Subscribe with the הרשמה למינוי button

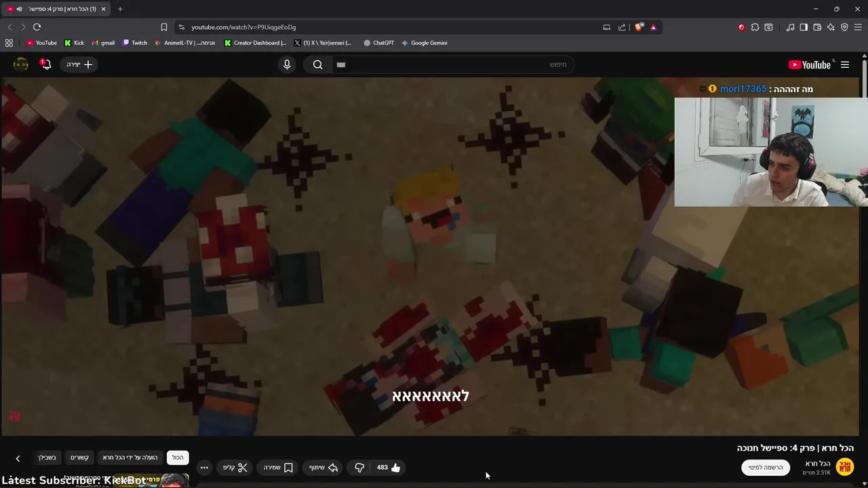[x=766, y=467]
